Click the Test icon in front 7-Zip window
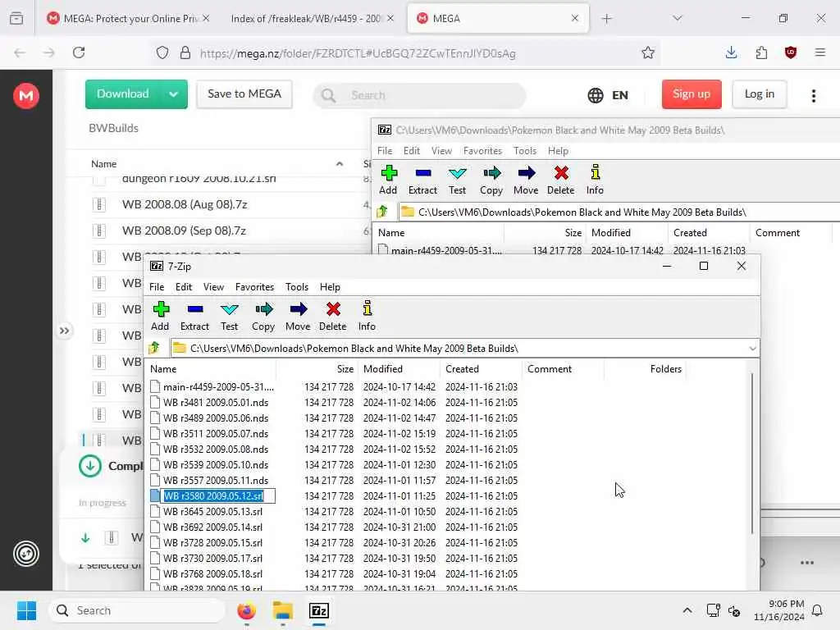The height and width of the screenshot is (630, 840). (230, 309)
